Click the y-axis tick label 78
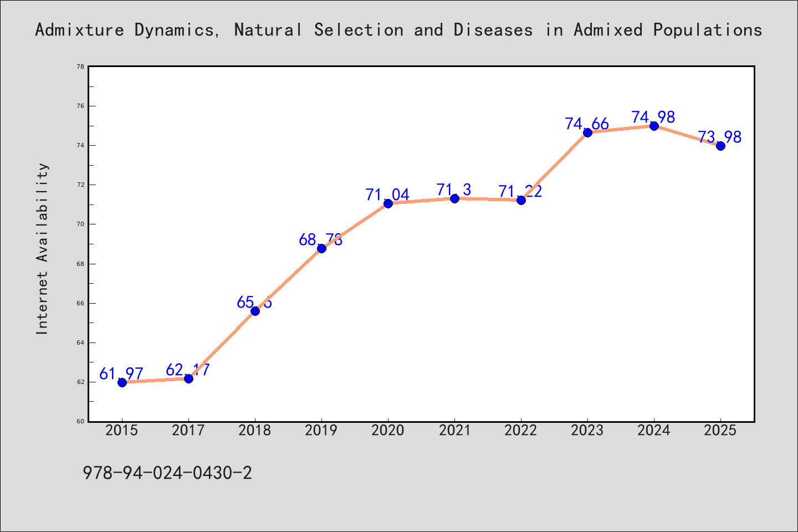Screen dimensions: 798x532 pyautogui.click(x=80, y=66)
